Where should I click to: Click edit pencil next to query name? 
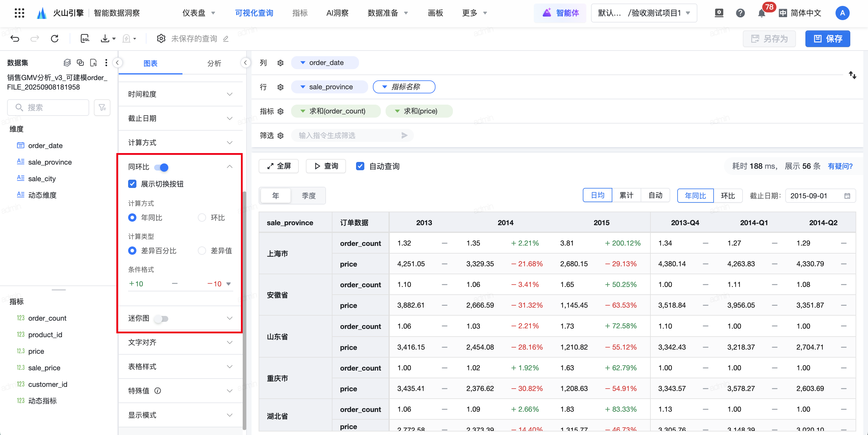point(226,39)
